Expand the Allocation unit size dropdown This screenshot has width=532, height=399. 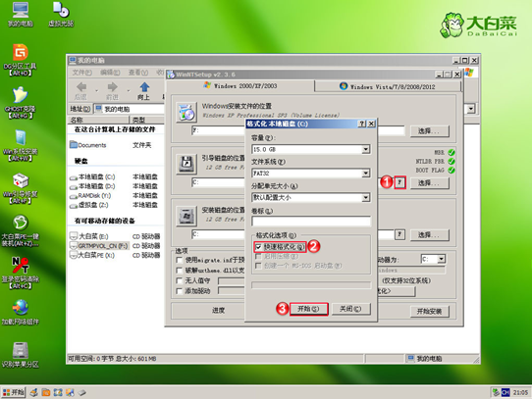[x=365, y=197]
